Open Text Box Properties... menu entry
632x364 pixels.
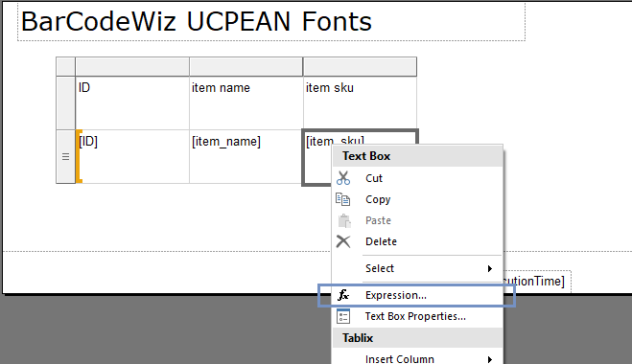[417, 316]
